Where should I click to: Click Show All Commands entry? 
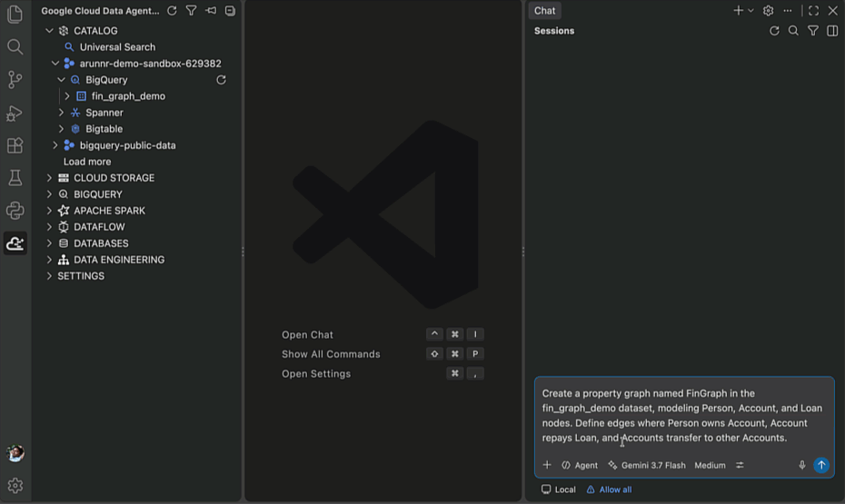[331, 354]
